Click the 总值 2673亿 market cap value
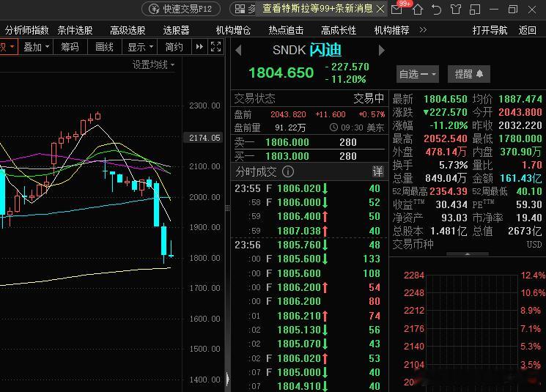The width and height of the screenshot is (546, 392). tap(525, 231)
